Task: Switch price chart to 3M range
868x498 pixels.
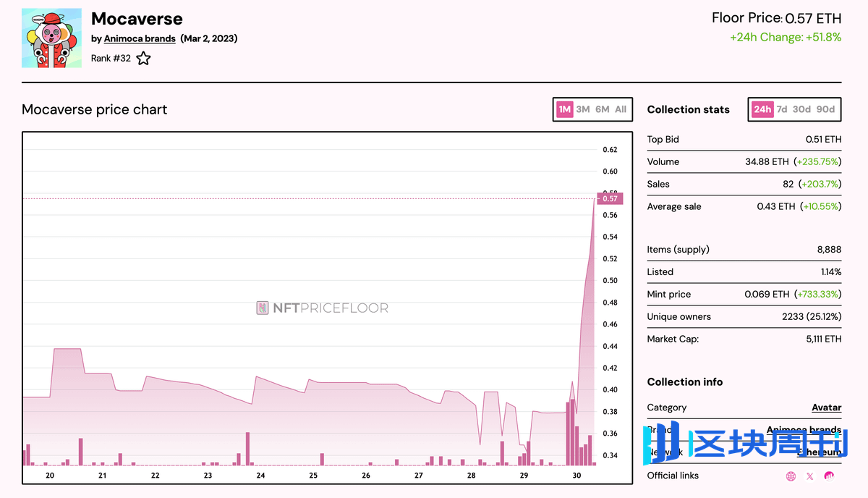Action: (583, 109)
